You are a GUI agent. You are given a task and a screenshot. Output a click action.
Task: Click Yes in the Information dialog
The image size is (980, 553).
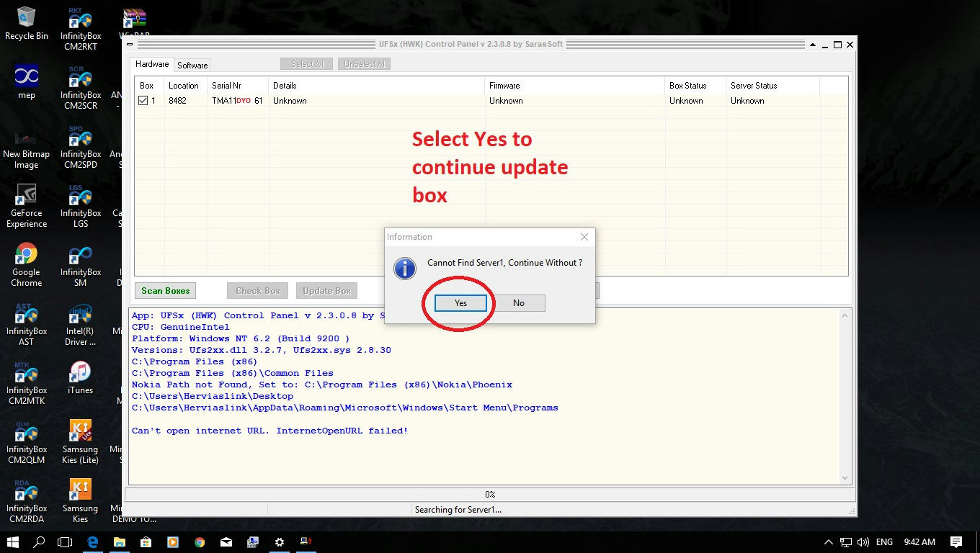point(460,303)
